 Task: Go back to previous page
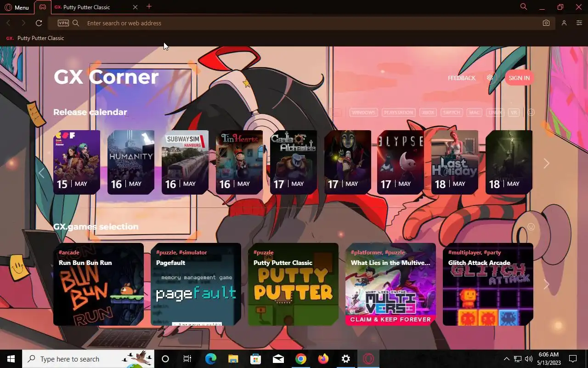[x=8, y=23]
